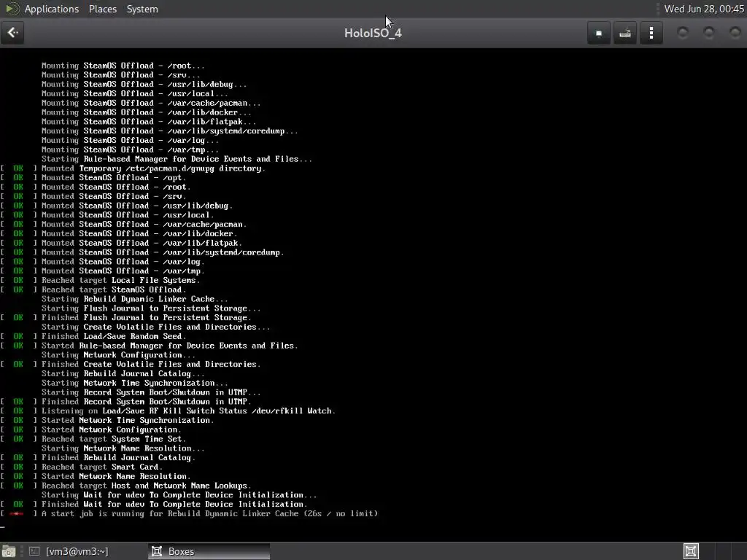Click 'Reached target System Time Set.'
This screenshot has height=560, width=747.
click(x=114, y=439)
